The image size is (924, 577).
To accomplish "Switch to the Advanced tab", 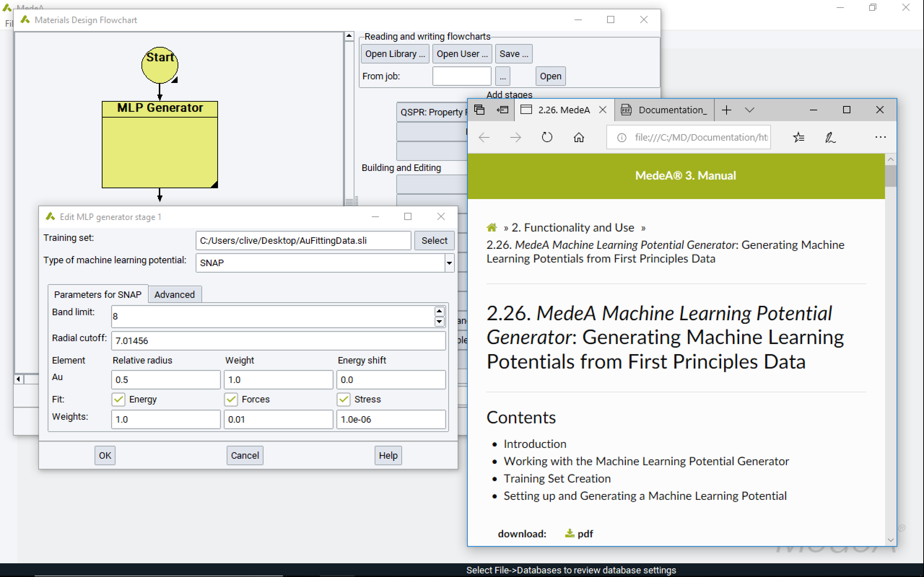I will 174,295.
